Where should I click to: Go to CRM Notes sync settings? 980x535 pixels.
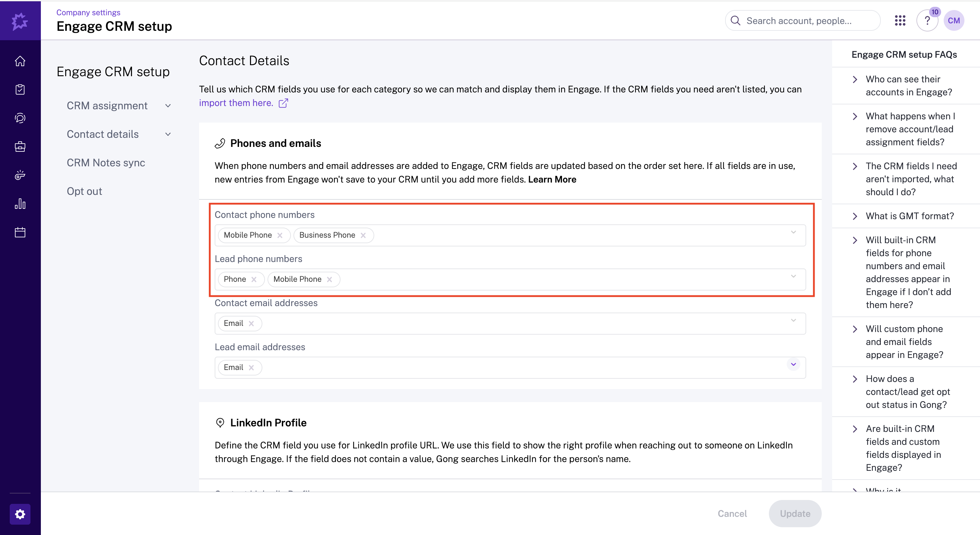pos(106,163)
